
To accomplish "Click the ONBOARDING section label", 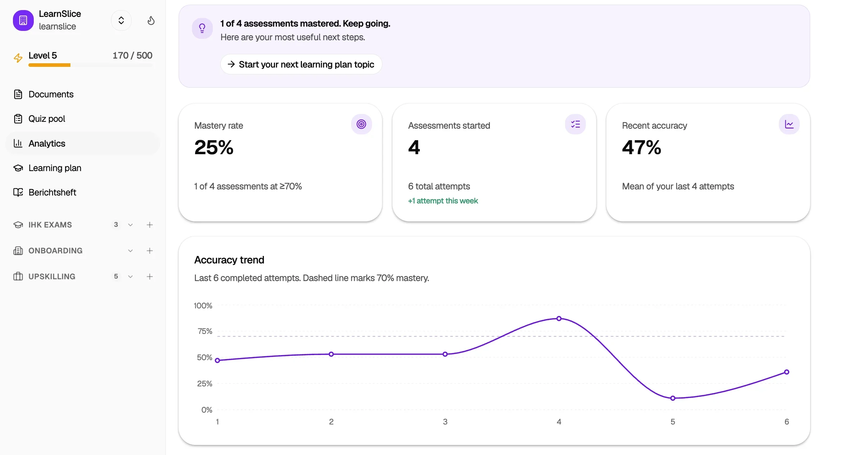I will point(56,251).
